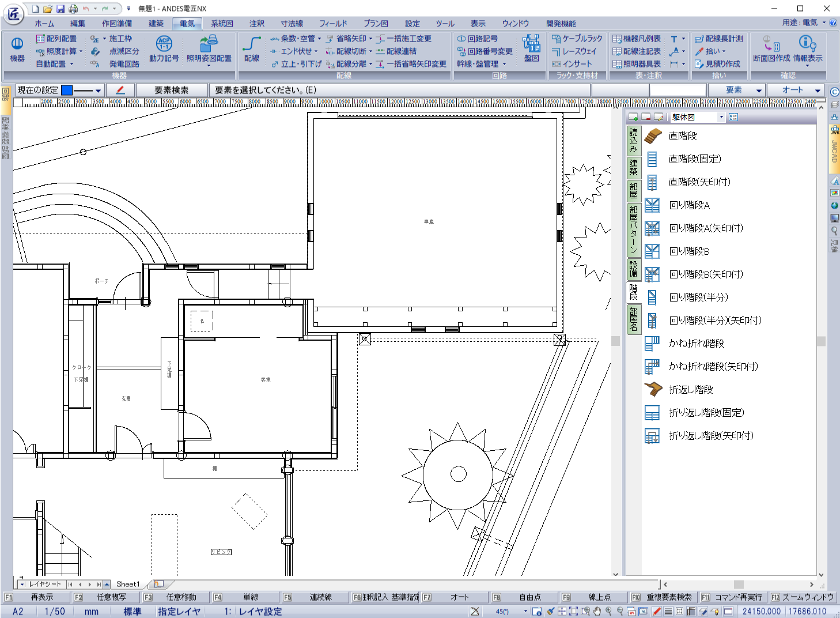
Task: Click the F2 任意複写 function button
Action: coord(105,597)
